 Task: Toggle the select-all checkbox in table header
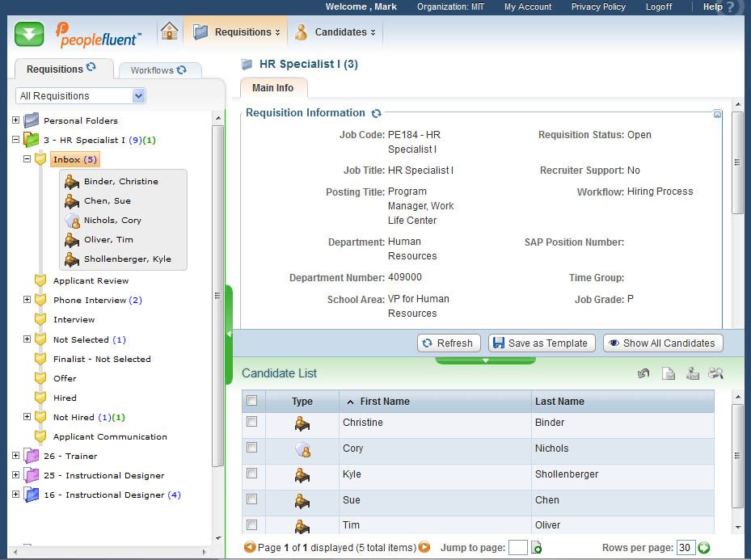tap(252, 401)
